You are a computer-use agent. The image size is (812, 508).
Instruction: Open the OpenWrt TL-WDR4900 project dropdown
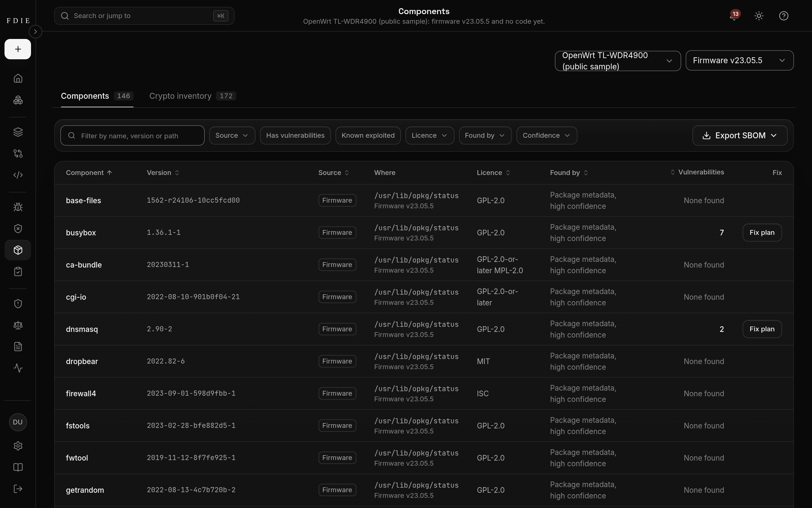click(618, 61)
